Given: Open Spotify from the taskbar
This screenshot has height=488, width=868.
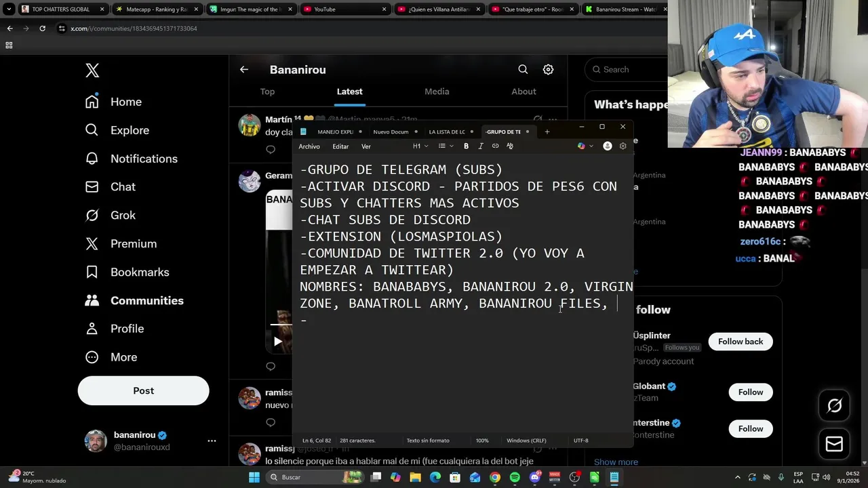Looking at the screenshot, I should [x=515, y=477].
